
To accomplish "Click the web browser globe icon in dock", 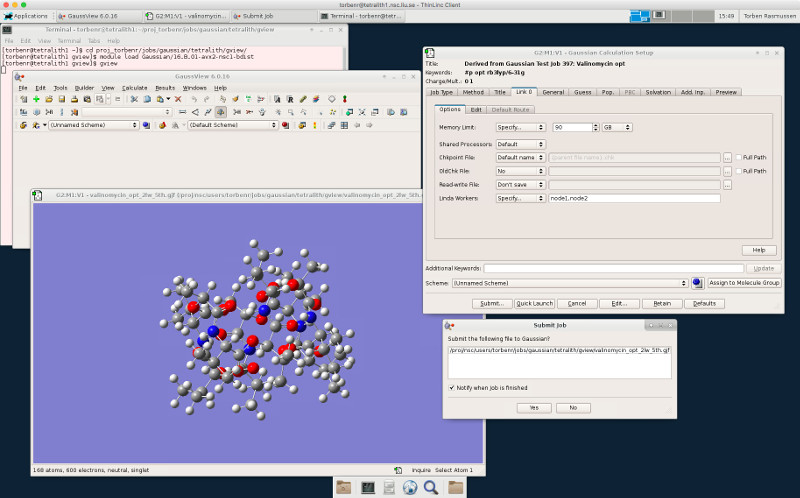I will (x=409, y=487).
